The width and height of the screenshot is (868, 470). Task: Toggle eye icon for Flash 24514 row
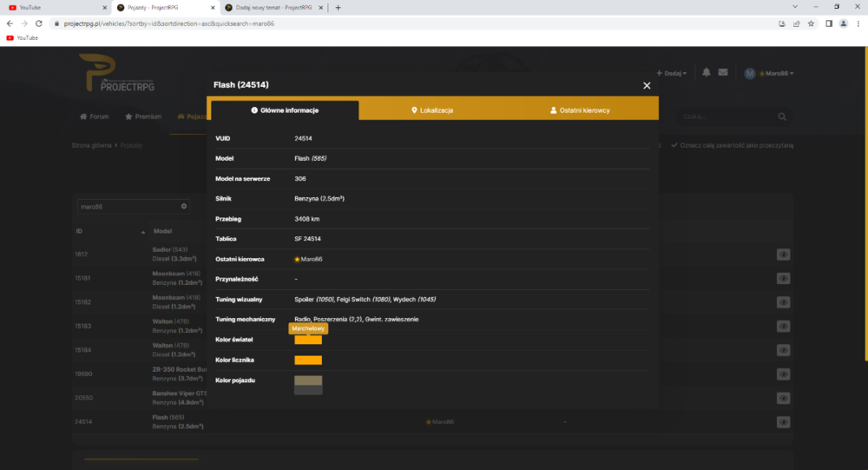783,422
